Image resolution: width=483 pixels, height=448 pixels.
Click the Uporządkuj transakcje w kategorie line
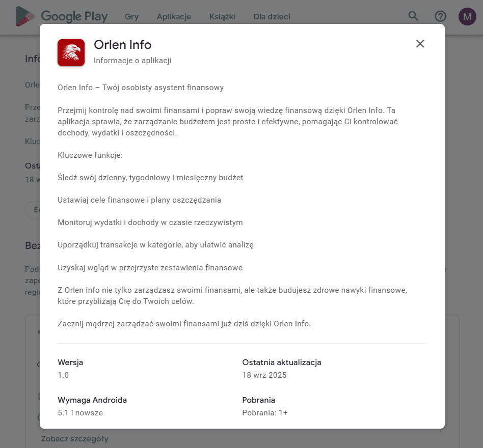(x=155, y=245)
